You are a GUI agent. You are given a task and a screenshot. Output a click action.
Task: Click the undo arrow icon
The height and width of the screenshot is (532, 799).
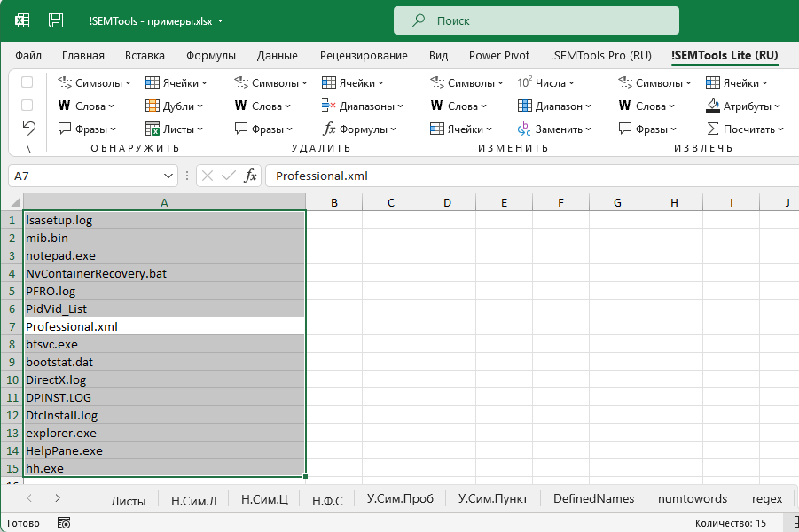point(29,129)
